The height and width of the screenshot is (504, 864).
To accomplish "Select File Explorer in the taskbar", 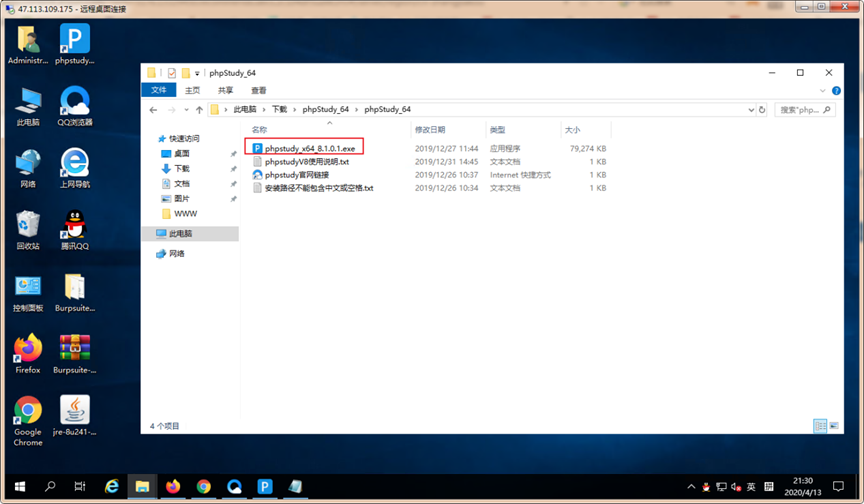I will point(143,486).
